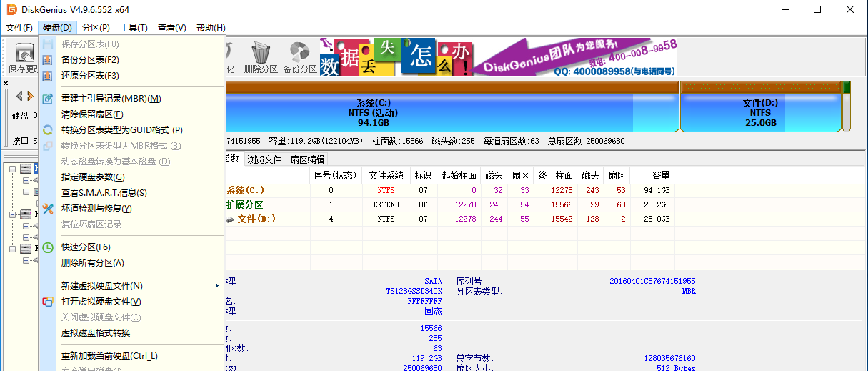Select the 文件(D:) row in partition table
The width and height of the screenshot is (868, 371).
pyautogui.click(x=450, y=219)
